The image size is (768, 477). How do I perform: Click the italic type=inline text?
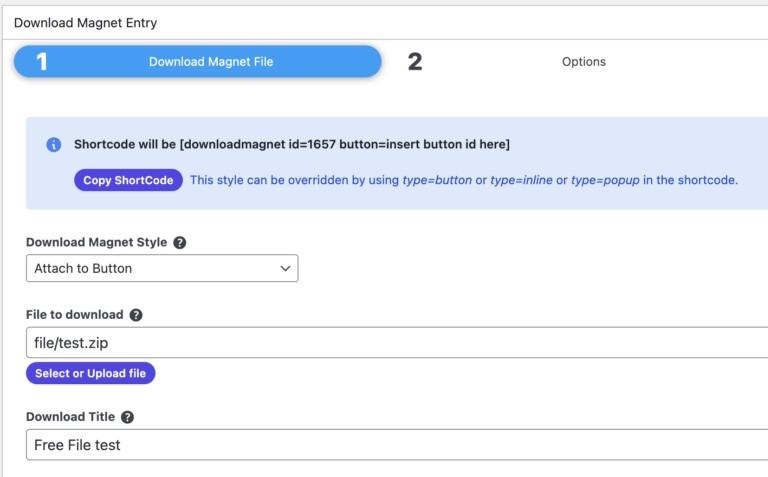click(522, 181)
